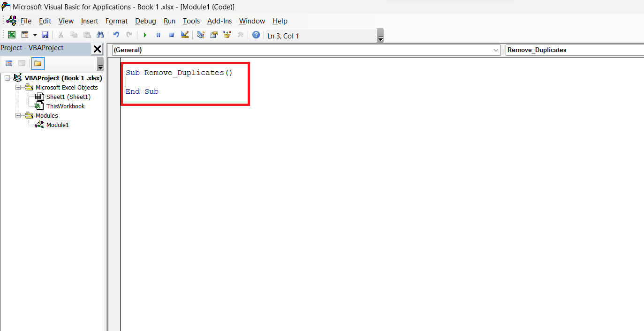
Task: Click the Toolbox wrench icon
Action: [x=241, y=35]
